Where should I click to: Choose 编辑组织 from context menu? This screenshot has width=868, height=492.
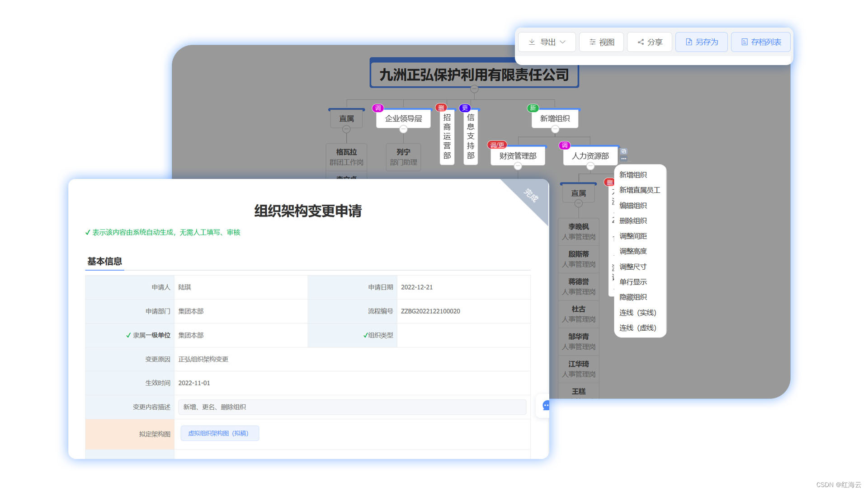[633, 206]
